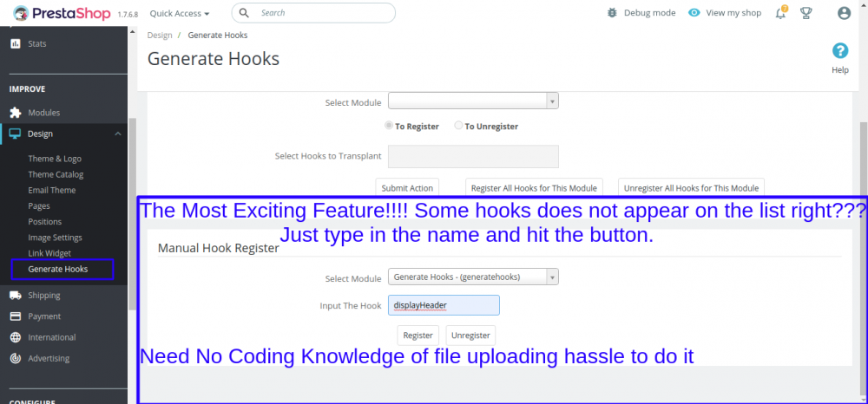
Task: Collapse the Design menu chevron
Action: point(117,134)
